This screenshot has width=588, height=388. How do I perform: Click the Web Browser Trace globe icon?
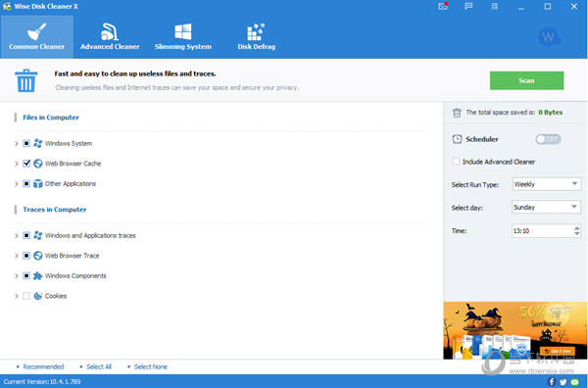pos(38,256)
